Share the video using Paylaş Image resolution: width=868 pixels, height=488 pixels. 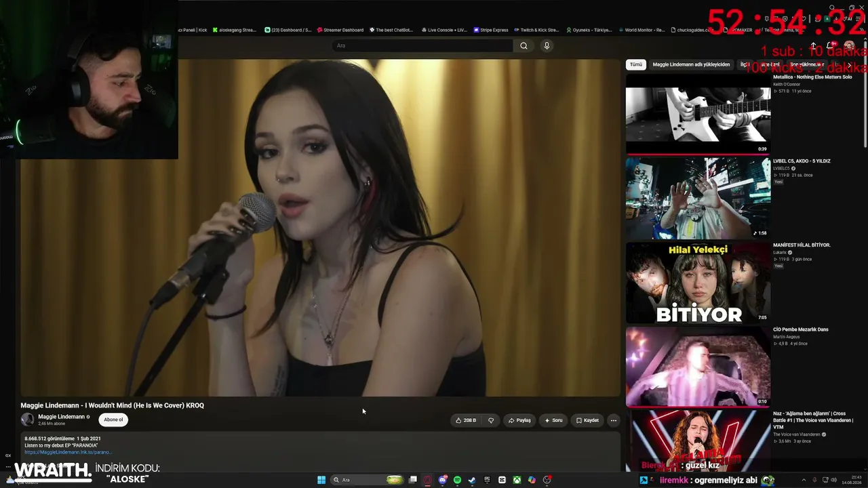pos(519,420)
